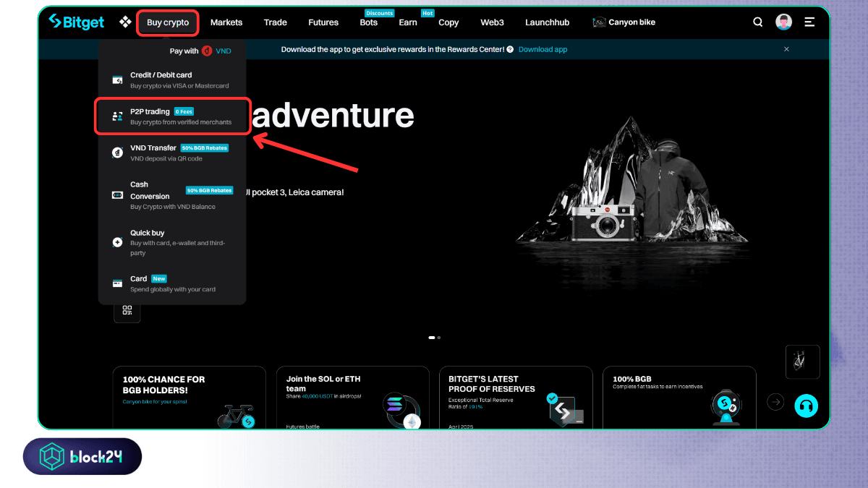Click the 0 Fees badge
The height and width of the screenshot is (488, 868).
tap(184, 111)
